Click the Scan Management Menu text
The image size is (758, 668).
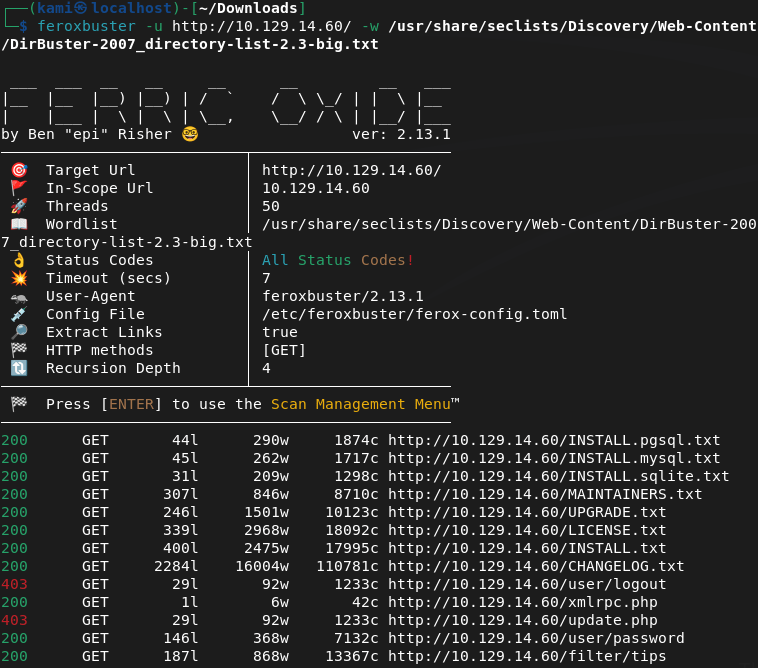(360, 404)
